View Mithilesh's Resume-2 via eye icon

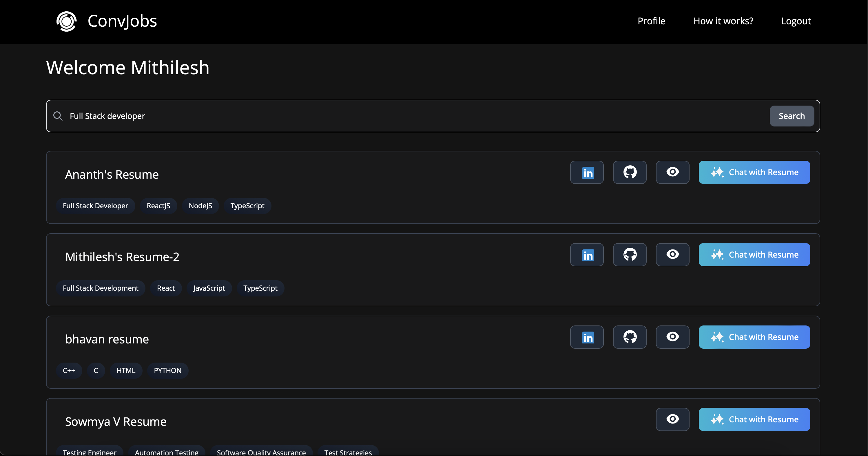[672, 255]
